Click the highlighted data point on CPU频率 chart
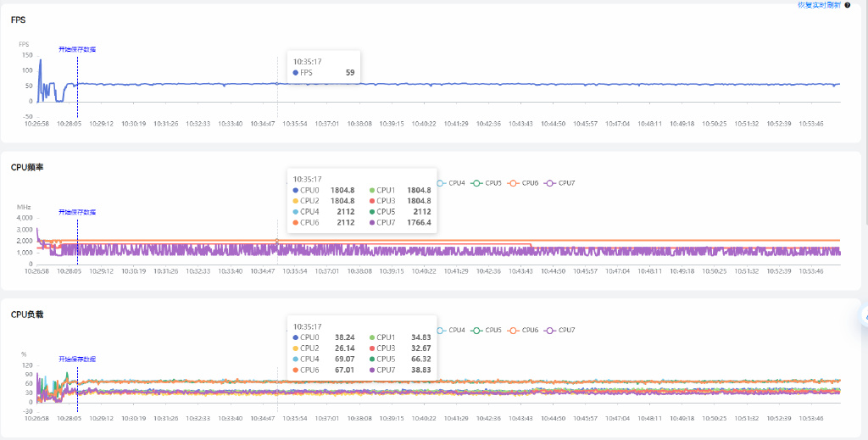 coord(277,241)
